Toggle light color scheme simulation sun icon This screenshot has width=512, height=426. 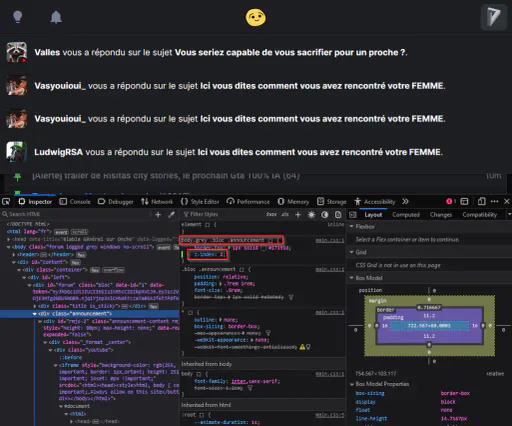[311, 215]
